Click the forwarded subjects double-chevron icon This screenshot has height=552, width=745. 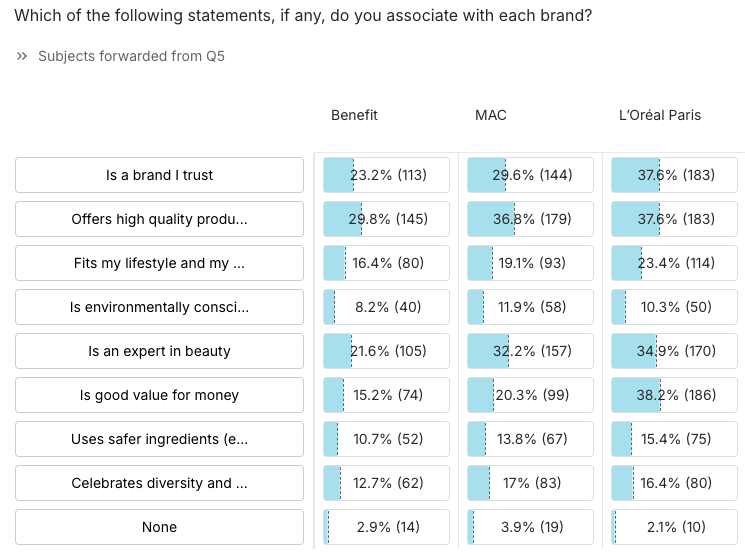[22, 56]
